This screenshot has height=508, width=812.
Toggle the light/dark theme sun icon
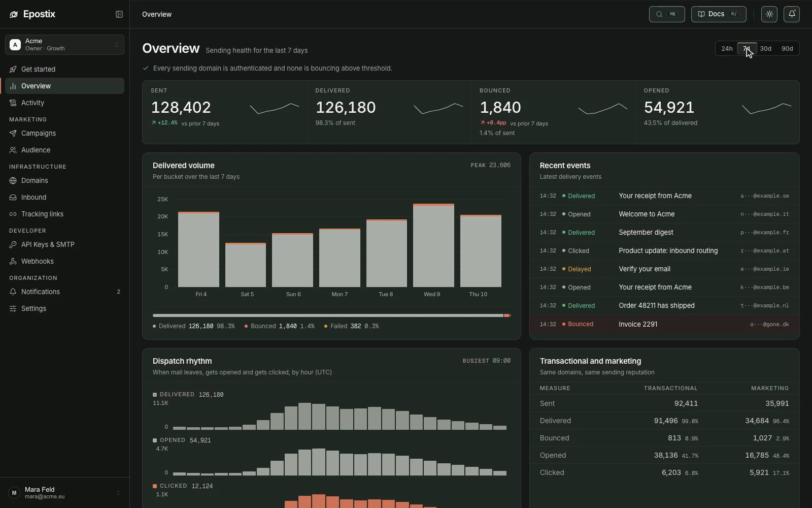click(x=769, y=14)
